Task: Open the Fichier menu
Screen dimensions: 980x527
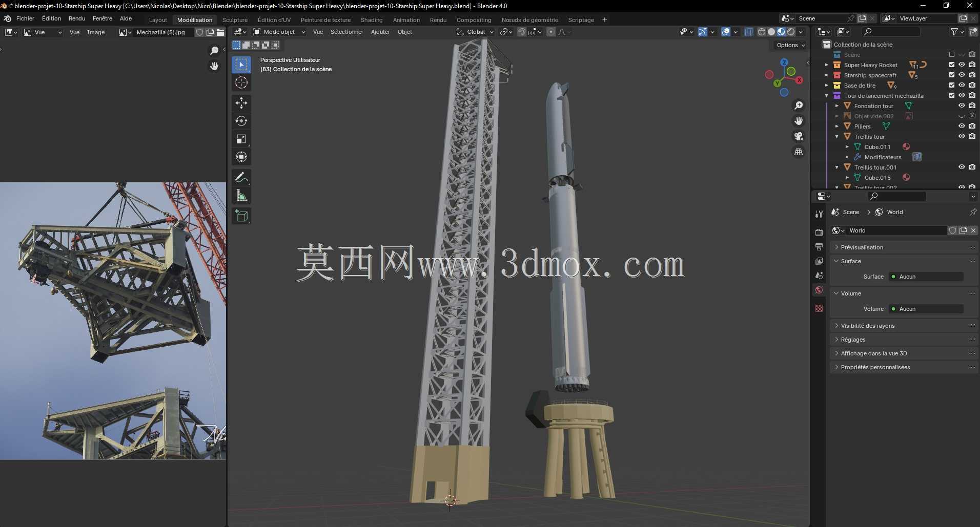Action: point(25,18)
